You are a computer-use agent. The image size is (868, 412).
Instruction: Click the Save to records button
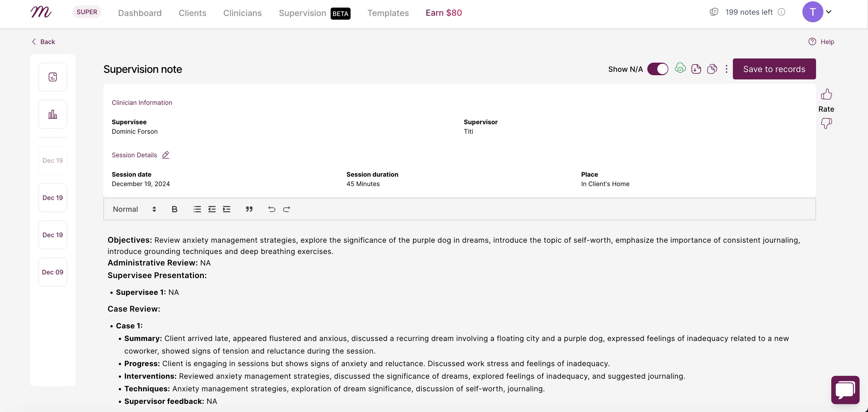pos(774,69)
